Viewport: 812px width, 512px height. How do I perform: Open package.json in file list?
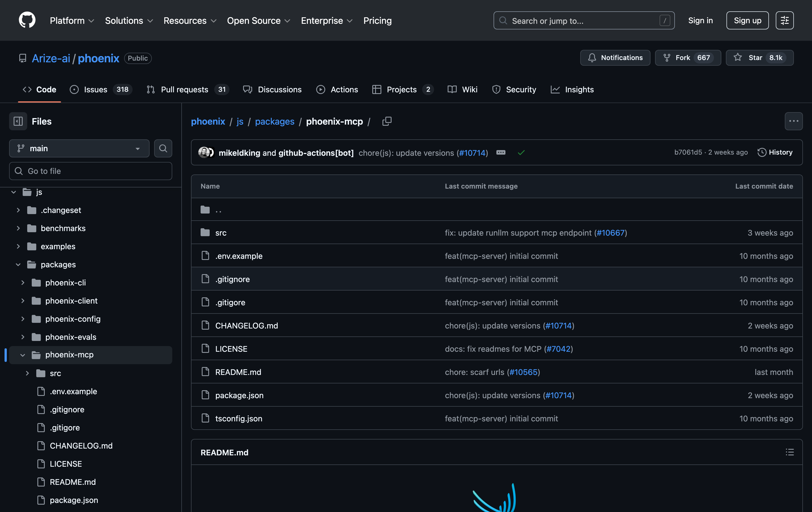239,395
